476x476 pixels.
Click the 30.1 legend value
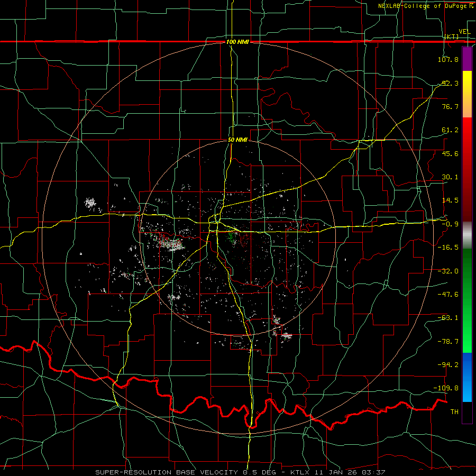(450, 177)
